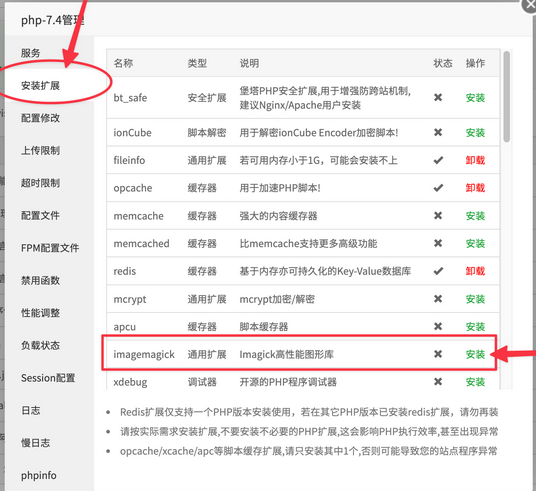536x491 pixels.
Task: Select the apcu name cell
Action: [125, 327]
